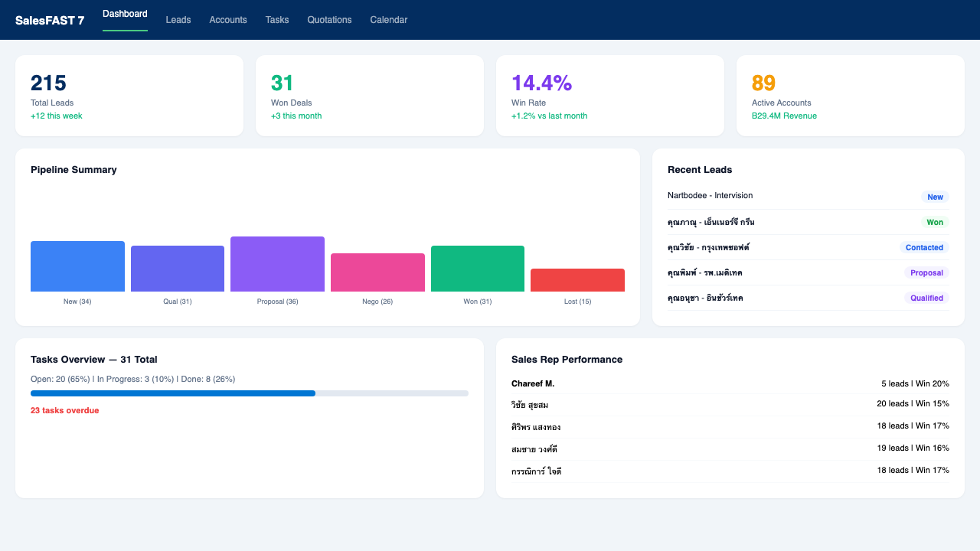Click the Won status badge
This screenshot has height=551, width=980.
935,222
